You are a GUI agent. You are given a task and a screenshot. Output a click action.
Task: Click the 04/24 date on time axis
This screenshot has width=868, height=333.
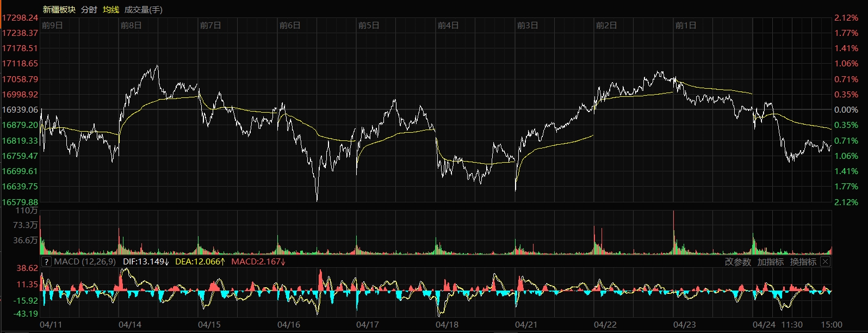pos(764,325)
